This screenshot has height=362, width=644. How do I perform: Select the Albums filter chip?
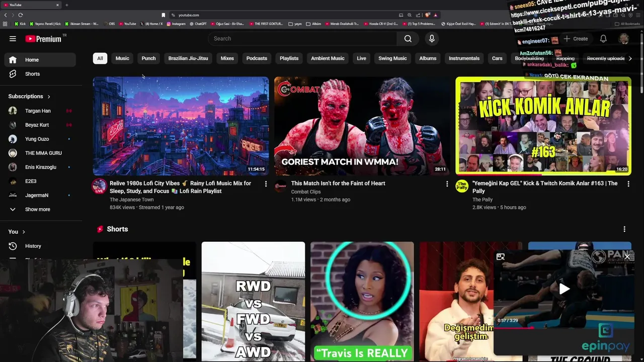tap(428, 58)
